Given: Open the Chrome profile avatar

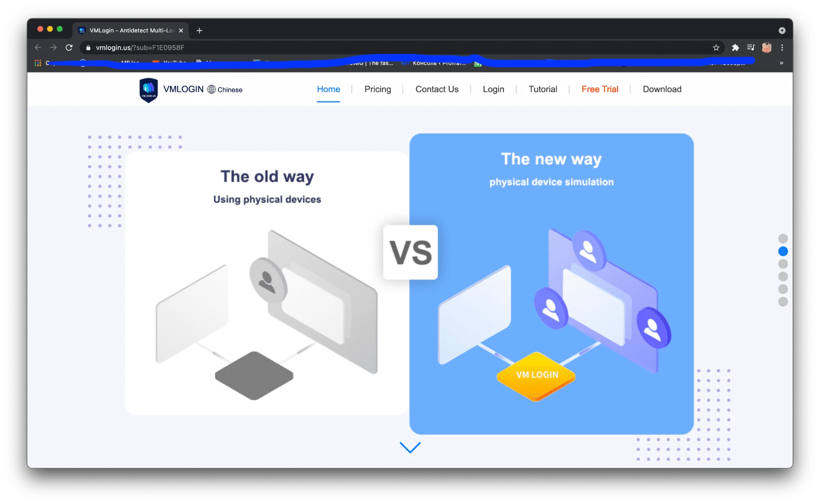Looking at the screenshot, I should [766, 48].
